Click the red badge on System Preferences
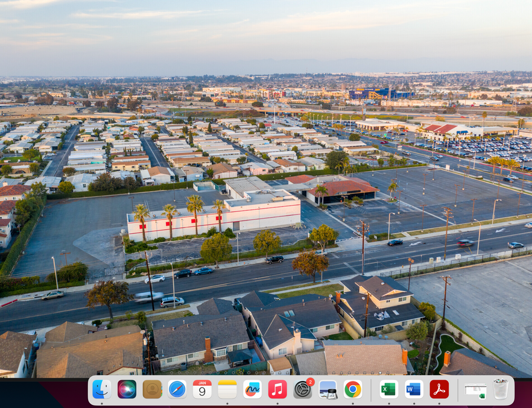This screenshot has height=408, width=532. click(310, 382)
